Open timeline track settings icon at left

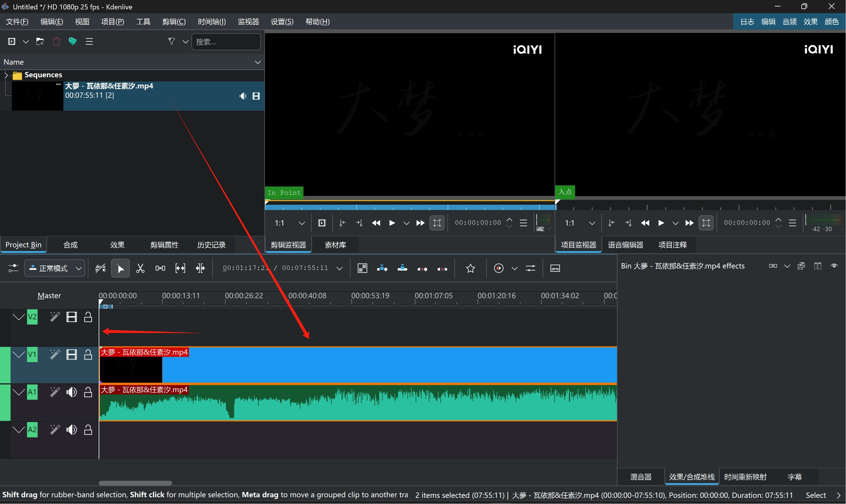click(13, 269)
